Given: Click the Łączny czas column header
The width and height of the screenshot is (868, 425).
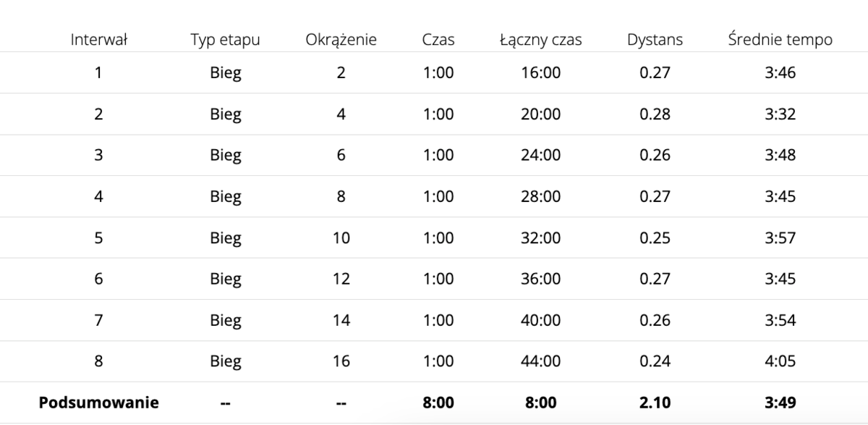Looking at the screenshot, I should point(540,40).
